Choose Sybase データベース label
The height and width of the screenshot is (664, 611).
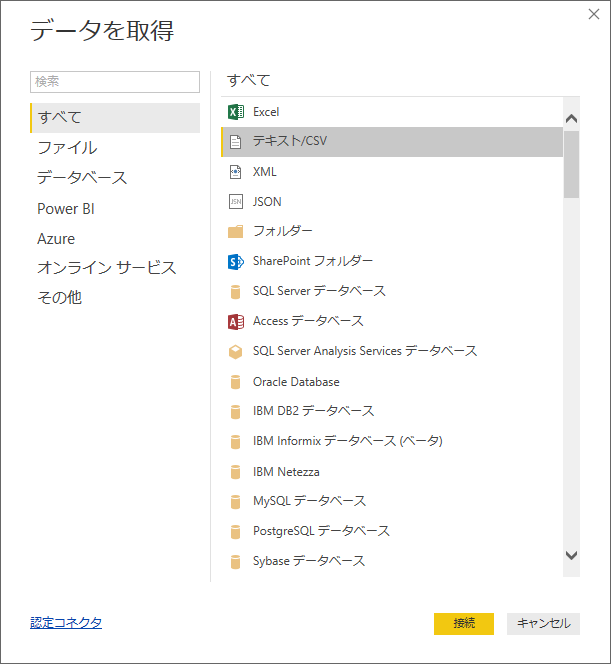tap(309, 561)
